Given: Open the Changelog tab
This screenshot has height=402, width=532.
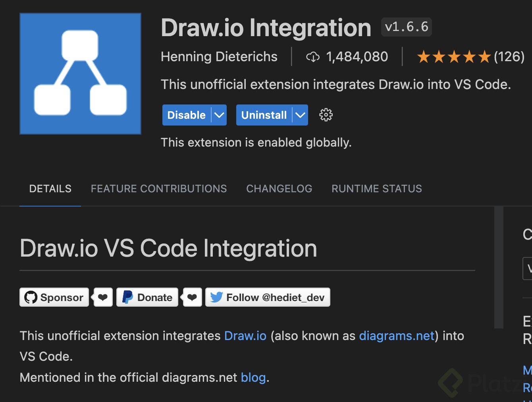Looking at the screenshot, I should (279, 189).
